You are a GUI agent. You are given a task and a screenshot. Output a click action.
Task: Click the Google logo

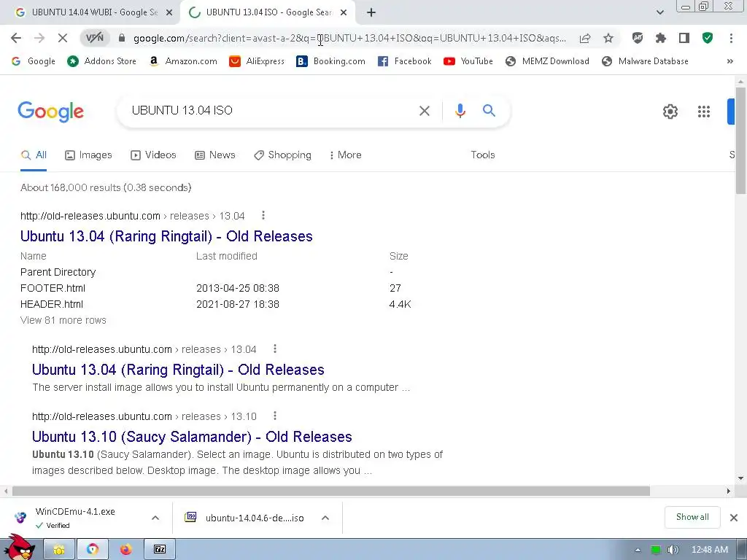tap(50, 112)
